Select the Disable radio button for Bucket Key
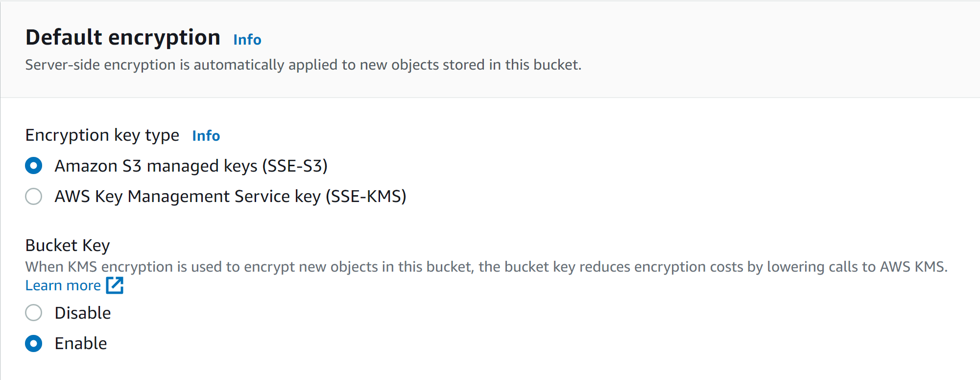 point(34,313)
